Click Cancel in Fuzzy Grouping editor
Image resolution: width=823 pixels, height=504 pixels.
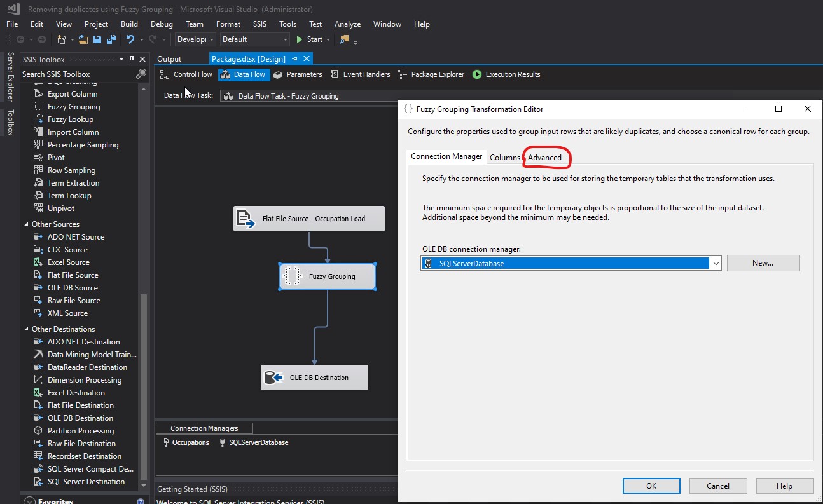click(718, 486)
